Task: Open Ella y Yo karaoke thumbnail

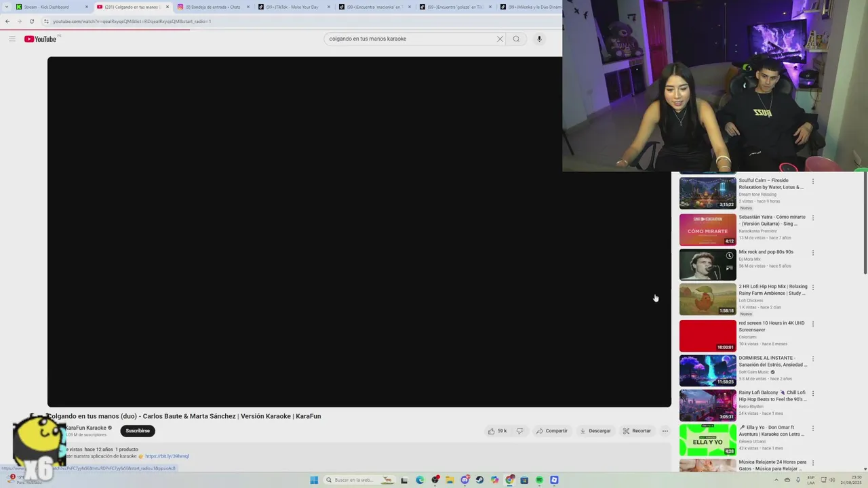Action: 707,440
